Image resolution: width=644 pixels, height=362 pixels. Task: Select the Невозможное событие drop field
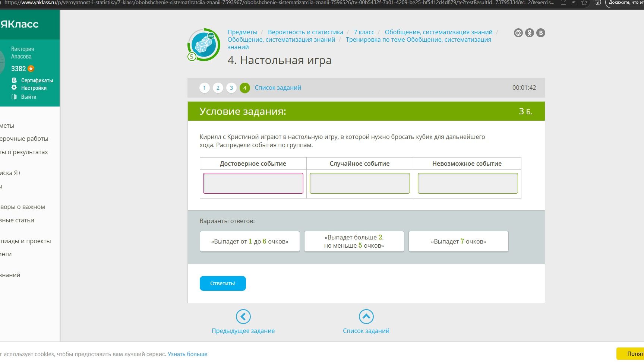(468, 183)
